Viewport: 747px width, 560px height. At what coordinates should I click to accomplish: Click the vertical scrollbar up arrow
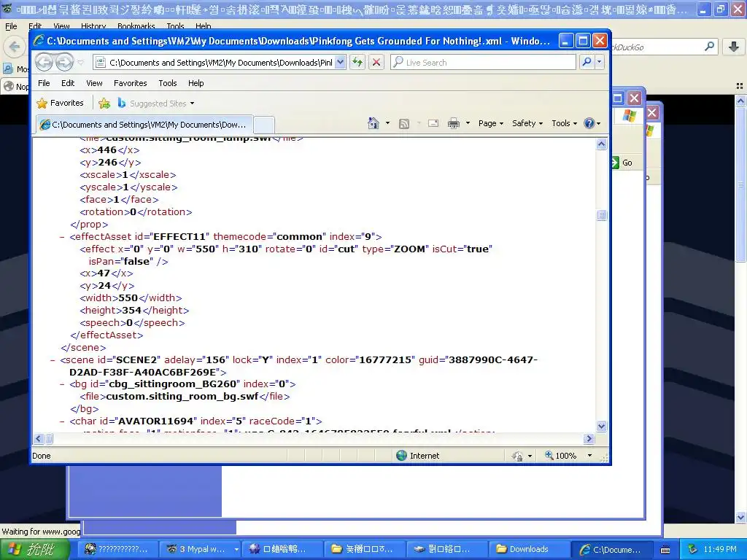click(x=602, y=144)
